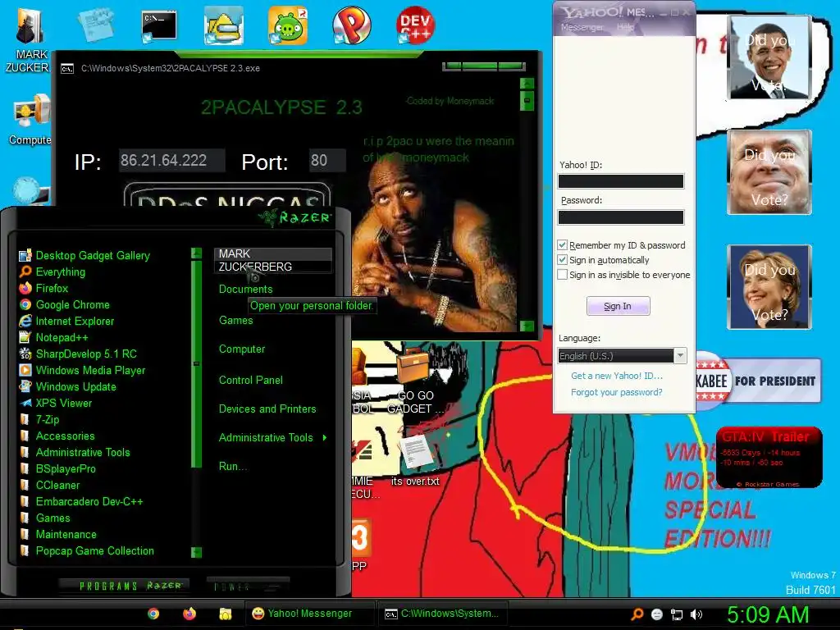Image resolution: width=840 pixels, height=630 pixels.
Task: Click the POWER button in start menu
Action: pos(248,586)
